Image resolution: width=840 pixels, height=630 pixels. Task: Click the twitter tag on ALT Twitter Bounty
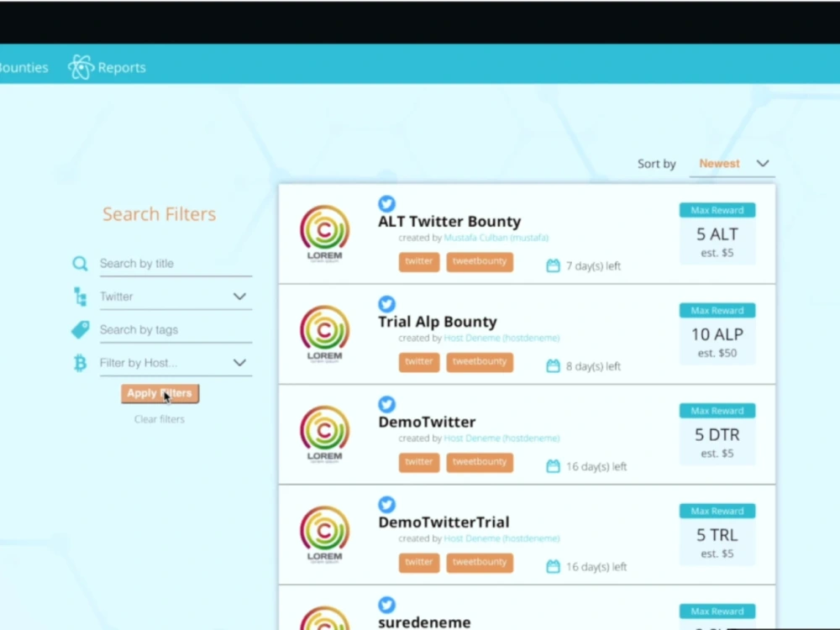(419, 261)
